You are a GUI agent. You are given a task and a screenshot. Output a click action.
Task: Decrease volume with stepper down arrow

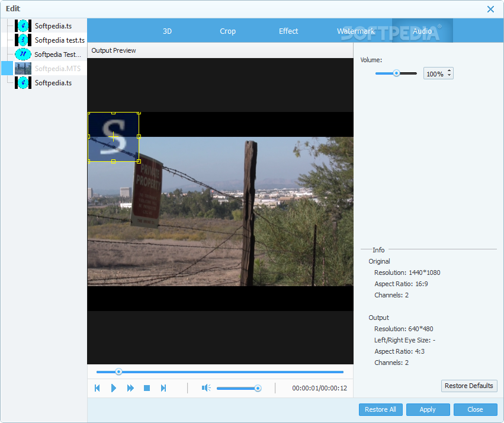tap(450, 76)
